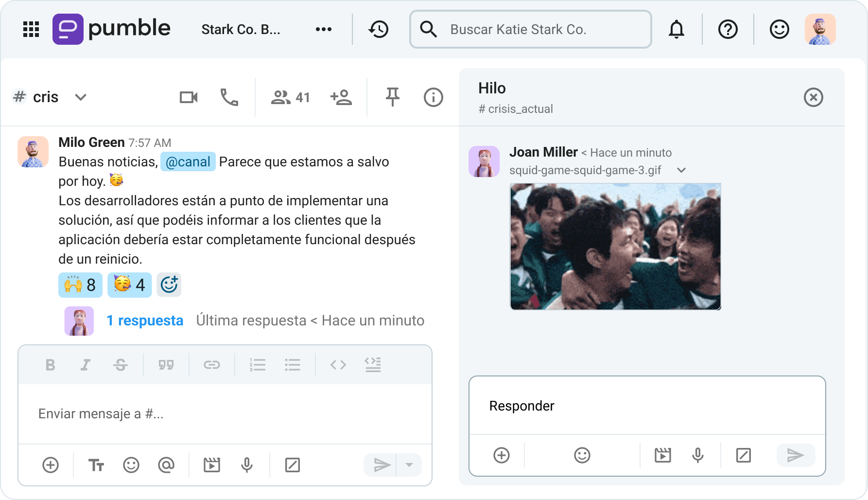Click the @canal mention in message
Image resolution: width=868 pixels, height=500 pixels.
click(x=188, y=161)
